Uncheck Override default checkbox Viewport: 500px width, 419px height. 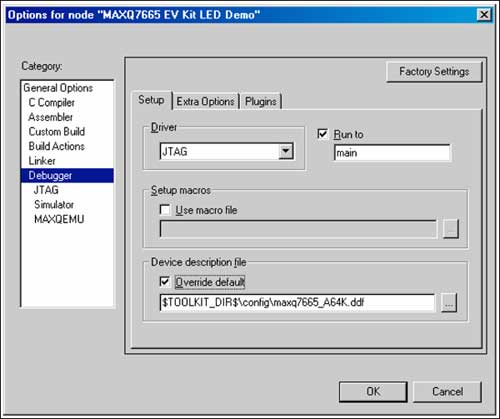(x=165, y=282)
